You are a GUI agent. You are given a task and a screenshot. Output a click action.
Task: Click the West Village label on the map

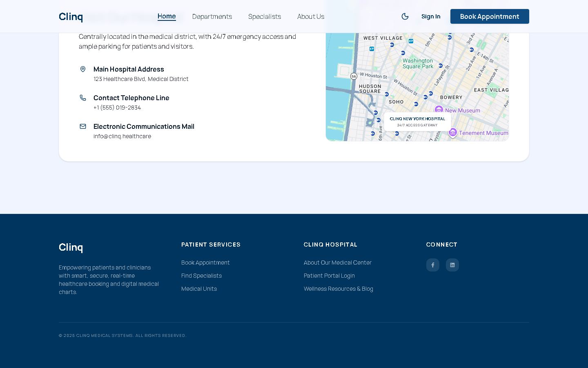coord(383,38)
